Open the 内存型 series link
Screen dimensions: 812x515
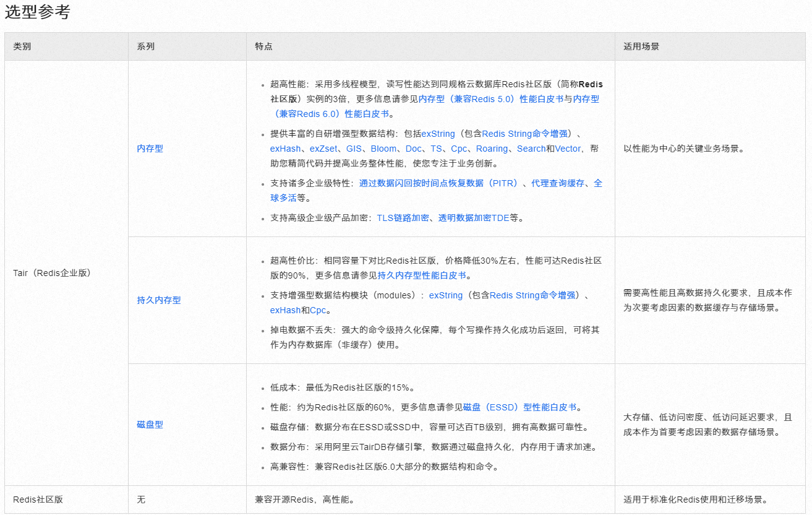[x=150, y=149]
